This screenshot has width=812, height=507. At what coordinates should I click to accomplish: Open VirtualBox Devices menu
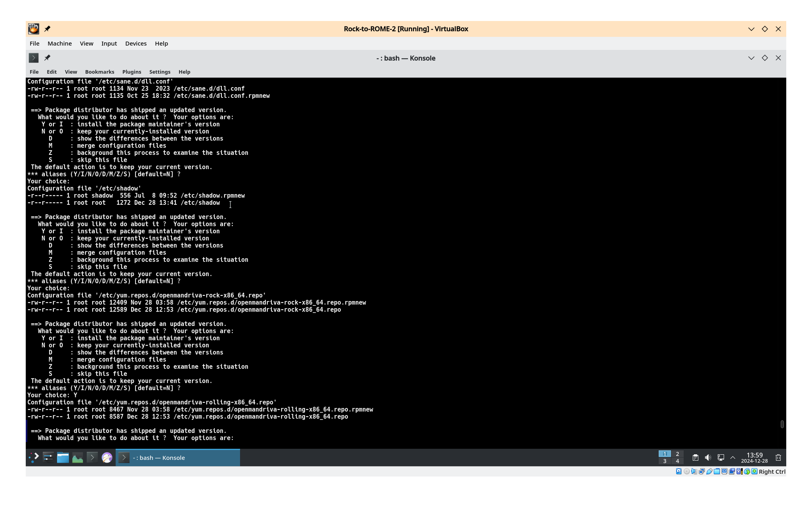click(x=136, y=44)
